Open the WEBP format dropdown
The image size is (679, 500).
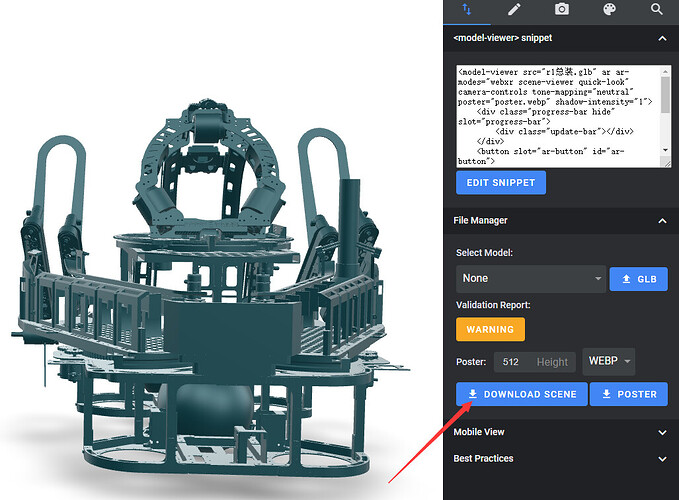(x=608, y=361)
